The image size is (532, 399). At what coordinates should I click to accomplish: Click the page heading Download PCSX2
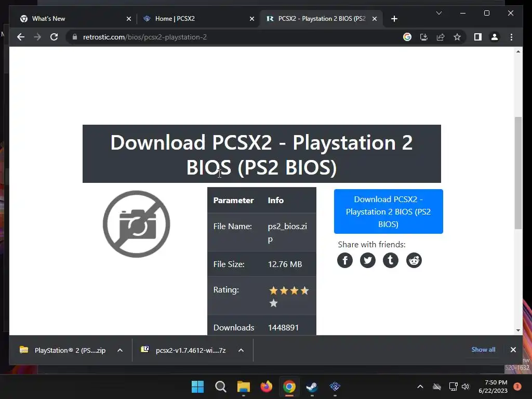point(262,155)
